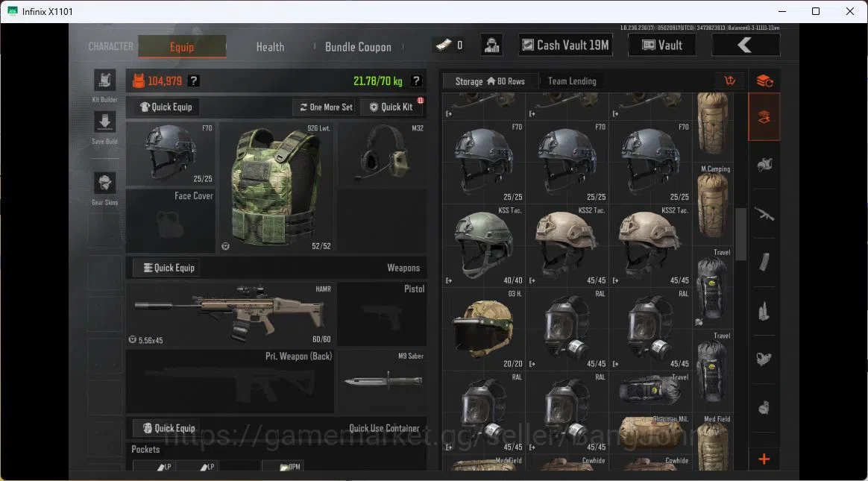Open the Quick Kit button
This screenshot has height=481, width=868.
(x=391, y=107)
